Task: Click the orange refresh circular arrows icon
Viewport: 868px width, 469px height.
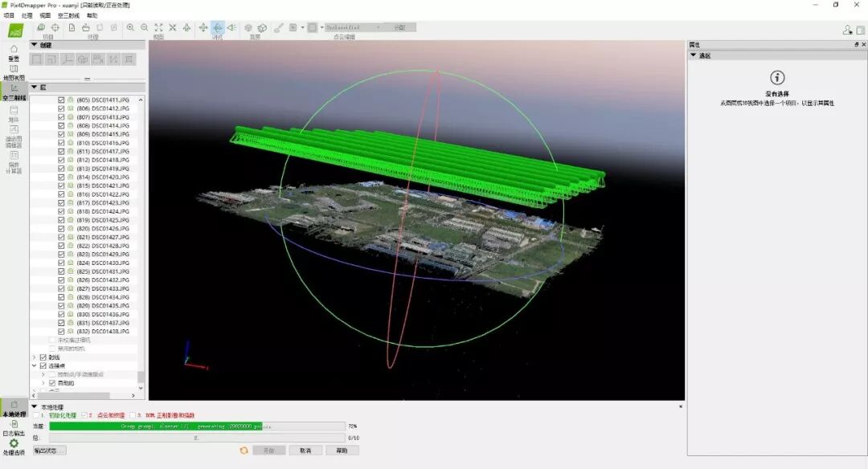Action: [244, 451]
